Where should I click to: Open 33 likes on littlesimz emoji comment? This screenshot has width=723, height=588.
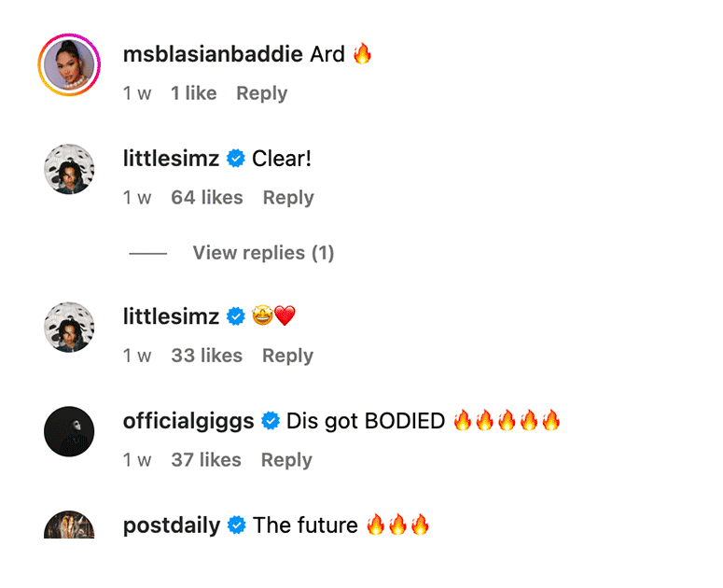coord(206,356)
